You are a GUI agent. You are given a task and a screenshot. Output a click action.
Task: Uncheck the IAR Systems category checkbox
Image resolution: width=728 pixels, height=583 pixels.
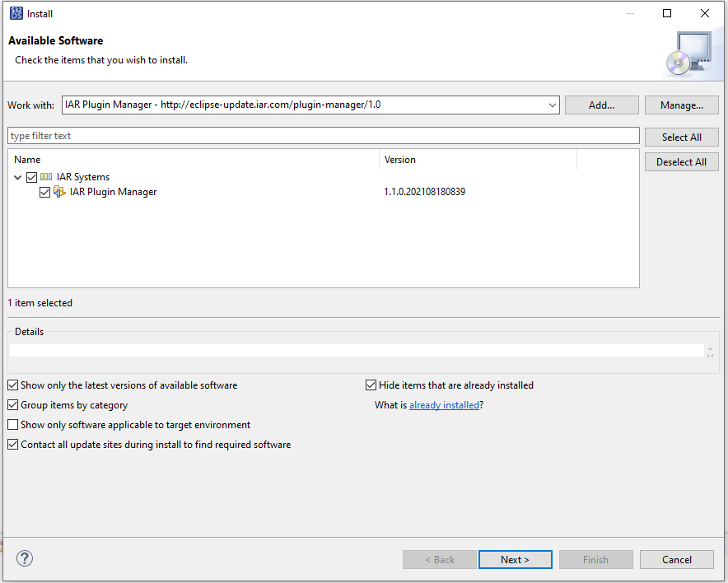(x=31, y=177)
